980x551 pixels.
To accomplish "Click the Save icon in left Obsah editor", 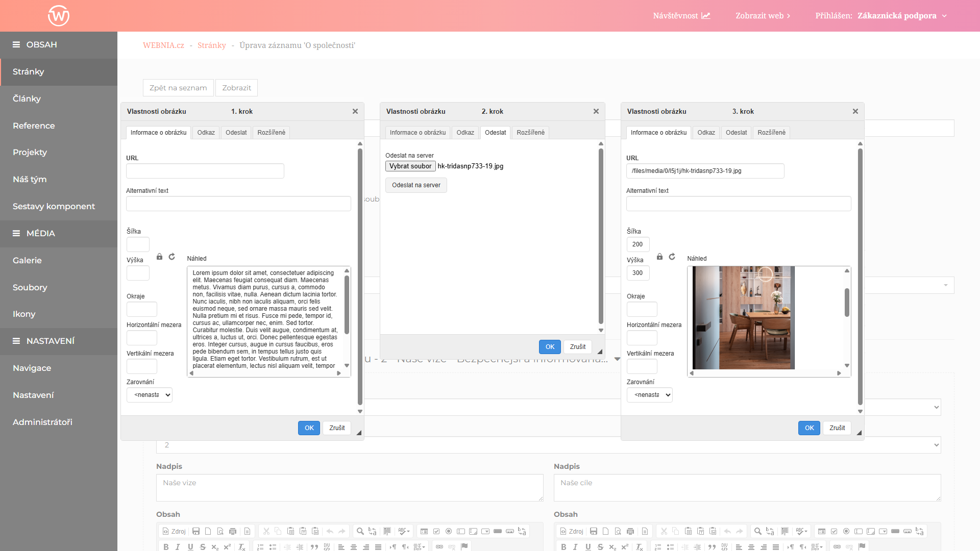I will (196, 531).
